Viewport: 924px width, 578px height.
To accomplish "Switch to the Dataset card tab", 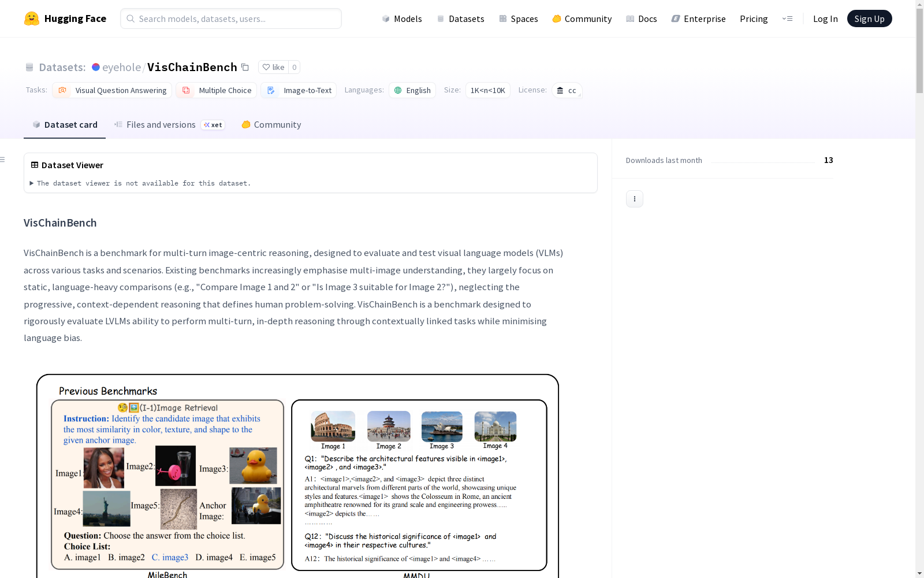I will point(65,125).
